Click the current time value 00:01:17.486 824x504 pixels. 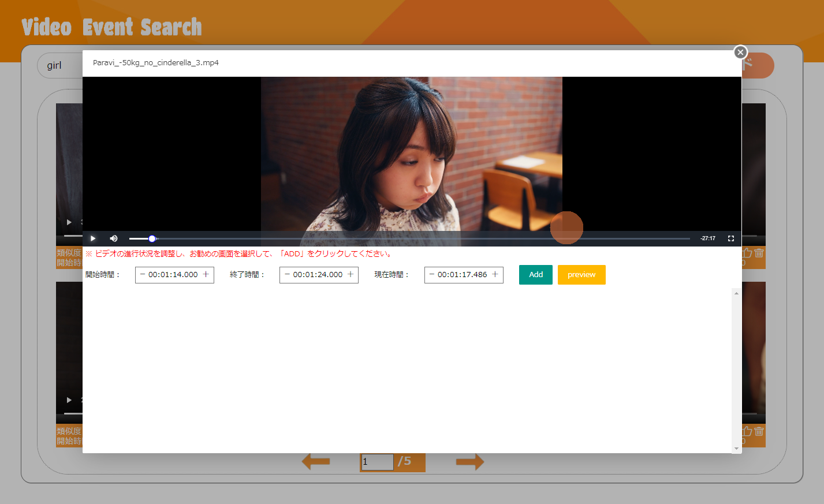coord(463,275)
